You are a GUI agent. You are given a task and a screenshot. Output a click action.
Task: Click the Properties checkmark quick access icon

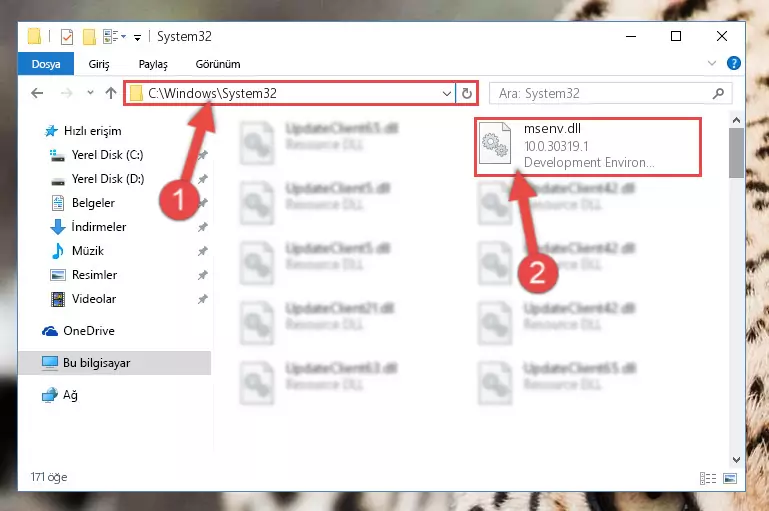point(67,37)
